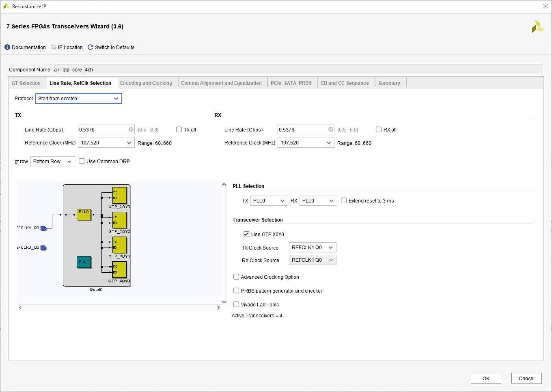Enable Extend reset to 3 ms
This screenshot has height=392, width=552.
[344, 200]
